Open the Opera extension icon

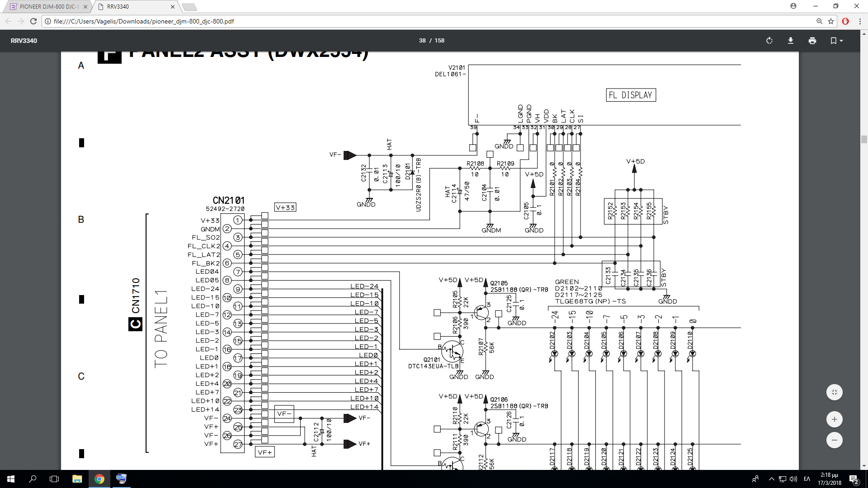tap(845, 21)
